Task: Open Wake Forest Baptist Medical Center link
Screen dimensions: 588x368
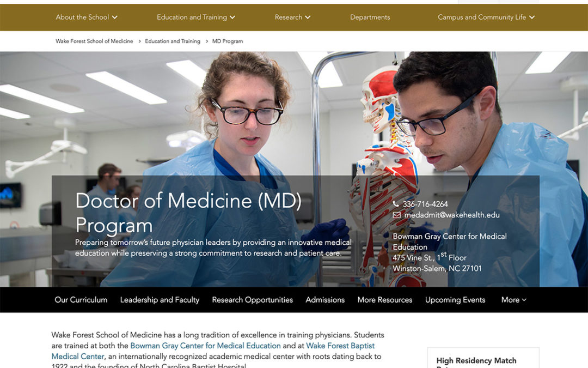Action: 213,351
